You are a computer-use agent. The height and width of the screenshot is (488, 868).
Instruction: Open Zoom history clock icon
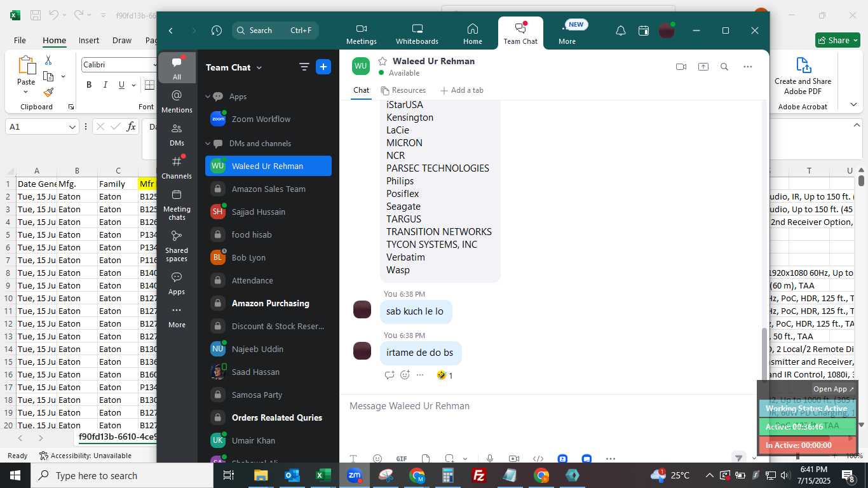(x=217, y=30)
